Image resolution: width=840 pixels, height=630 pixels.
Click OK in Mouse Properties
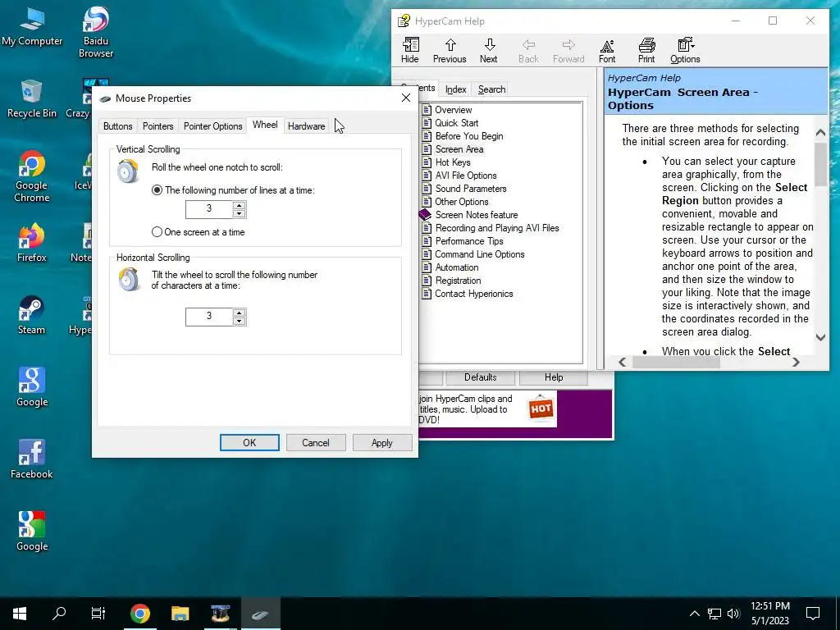(249, 442)
